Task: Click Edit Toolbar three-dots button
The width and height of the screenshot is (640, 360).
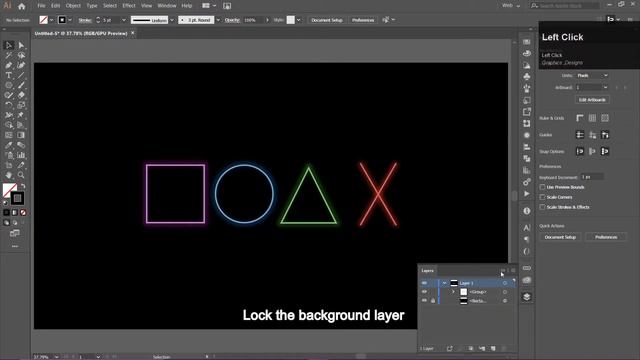Action: [15, 246]
